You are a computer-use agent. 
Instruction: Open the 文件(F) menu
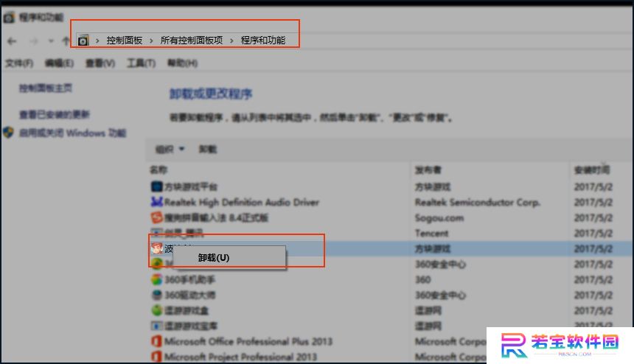pos(19,63)
